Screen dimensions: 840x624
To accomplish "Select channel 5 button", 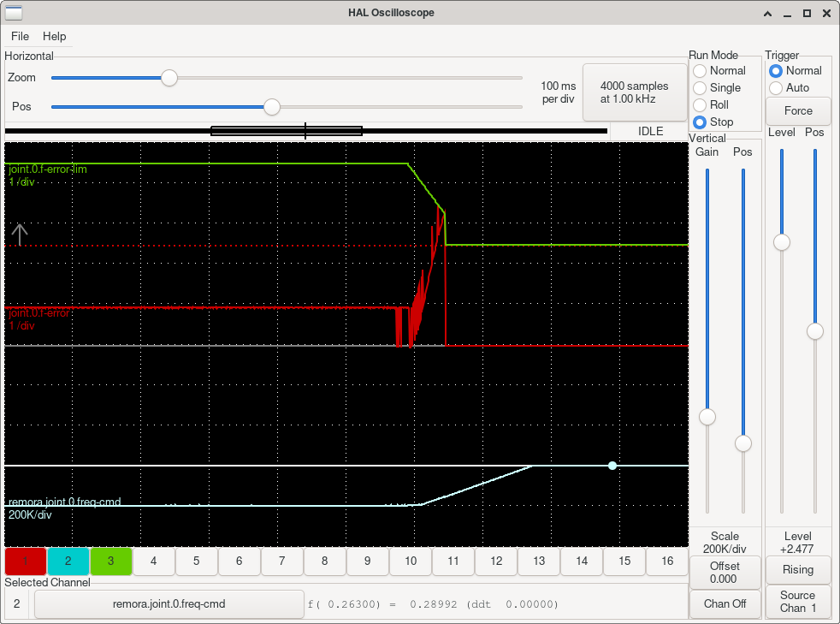I will point(197,562).
